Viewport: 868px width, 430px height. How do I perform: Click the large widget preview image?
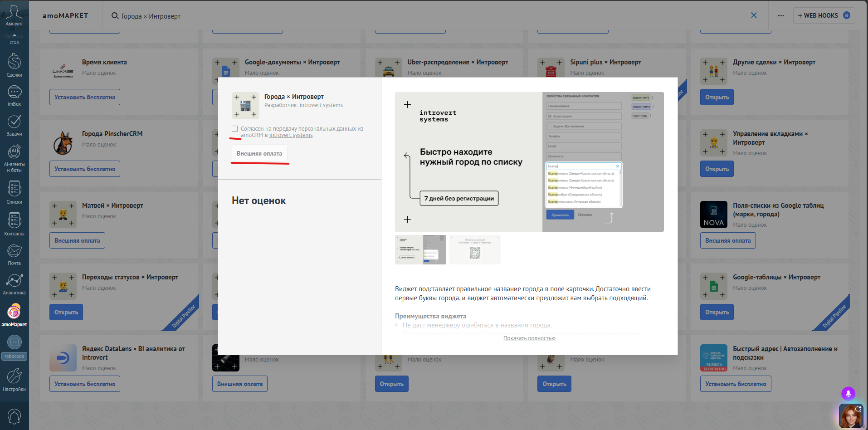tap(529, 162)
